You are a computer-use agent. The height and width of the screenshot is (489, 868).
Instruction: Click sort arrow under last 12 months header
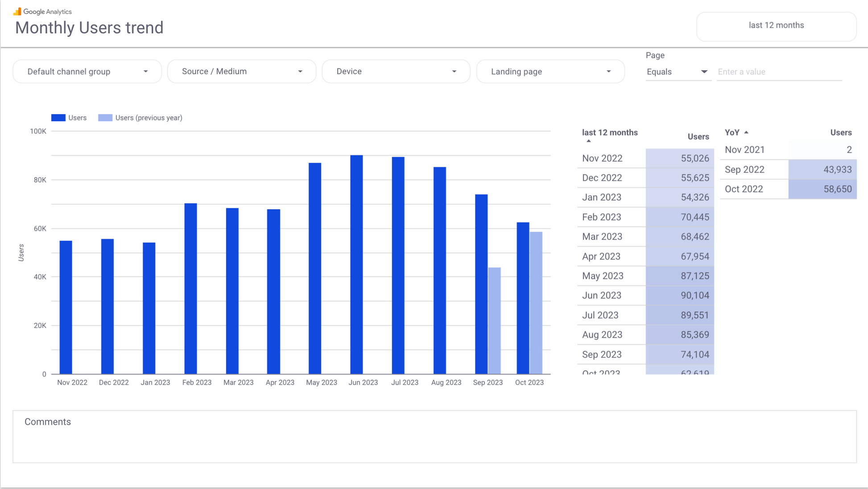point(589,141)
